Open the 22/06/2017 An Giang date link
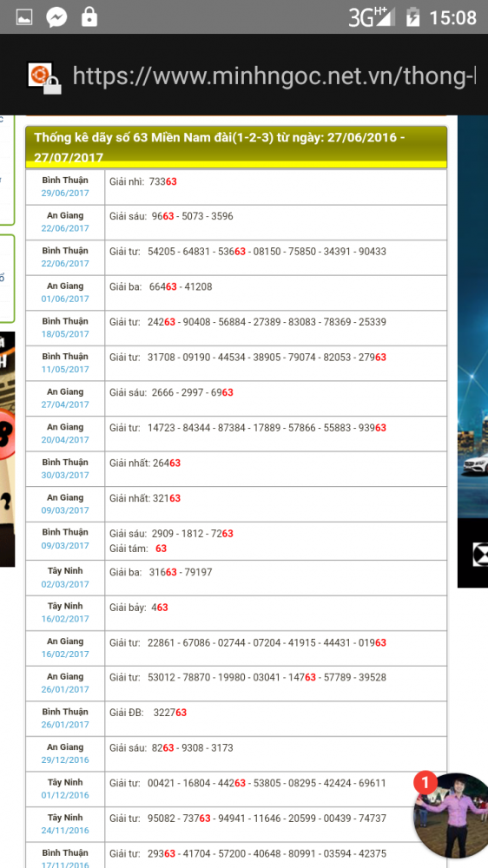488x868 pixels. 65,228
